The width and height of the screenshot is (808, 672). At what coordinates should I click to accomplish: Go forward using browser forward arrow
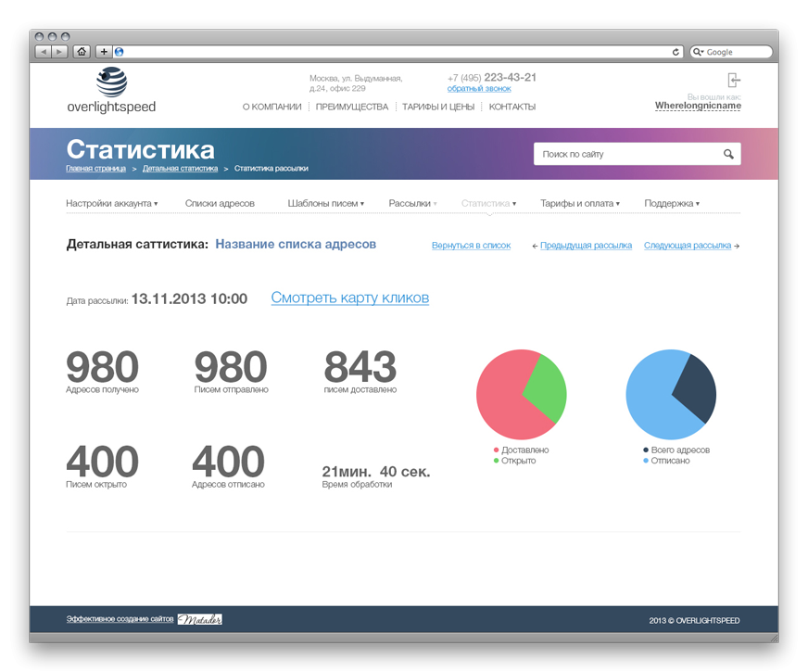[x=60, y=52]
